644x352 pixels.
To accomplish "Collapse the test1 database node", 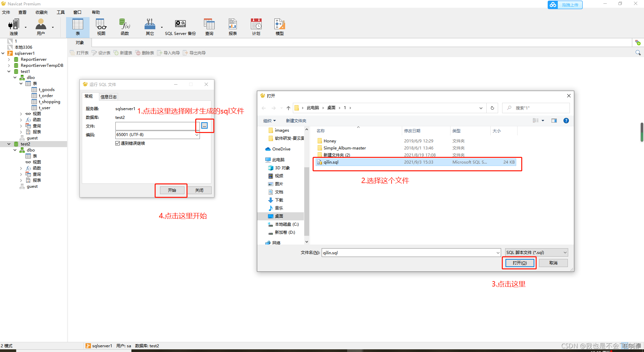I will click(9, 72).
